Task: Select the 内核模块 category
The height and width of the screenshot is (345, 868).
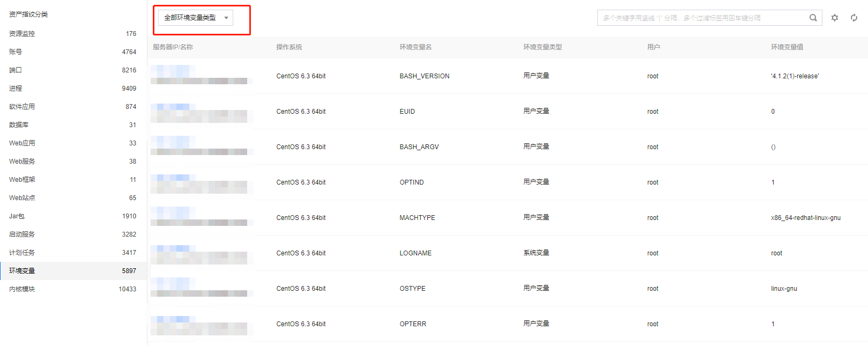Action: (x=22, y=289)
